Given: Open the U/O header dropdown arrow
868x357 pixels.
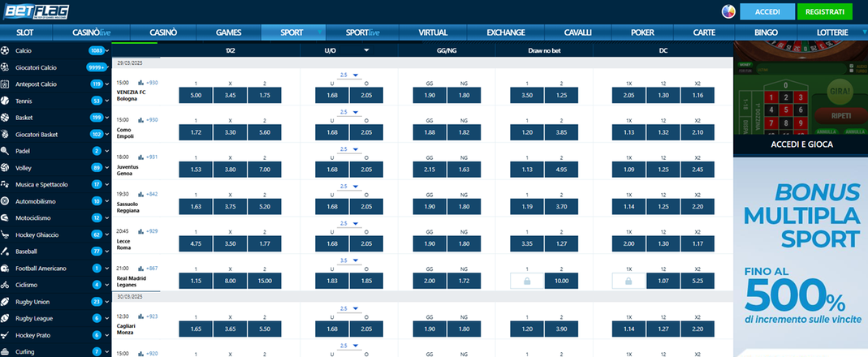Looking at the screenshot, I should 366,50.
